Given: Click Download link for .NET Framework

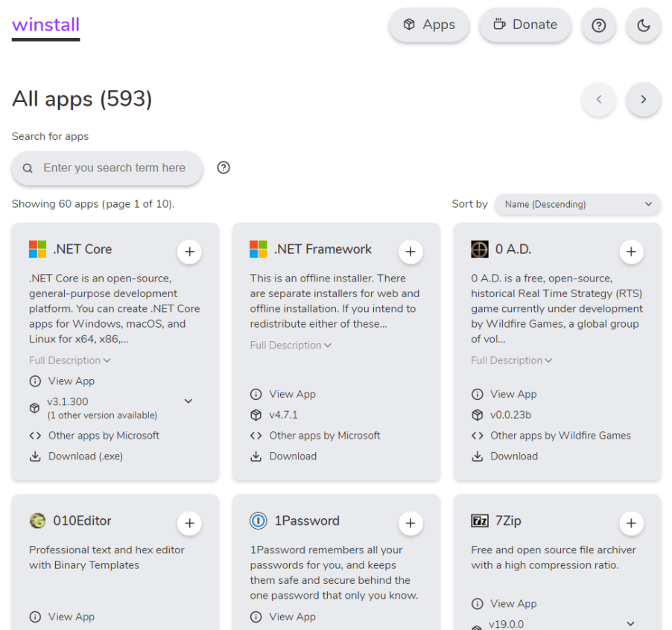Looking at the screenshot, I should (x=283, y=456).
